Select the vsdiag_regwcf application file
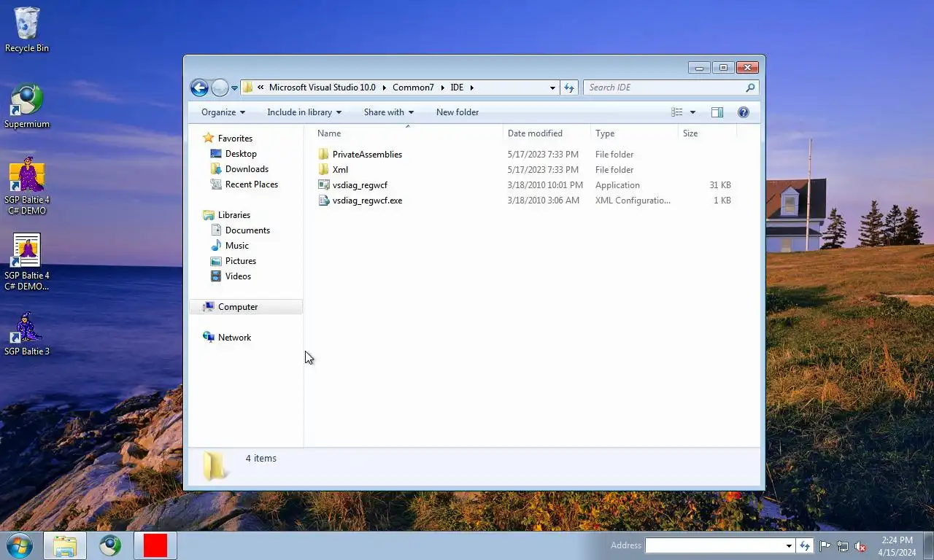This screenshot has height=560, width=934. coord(360,185)
